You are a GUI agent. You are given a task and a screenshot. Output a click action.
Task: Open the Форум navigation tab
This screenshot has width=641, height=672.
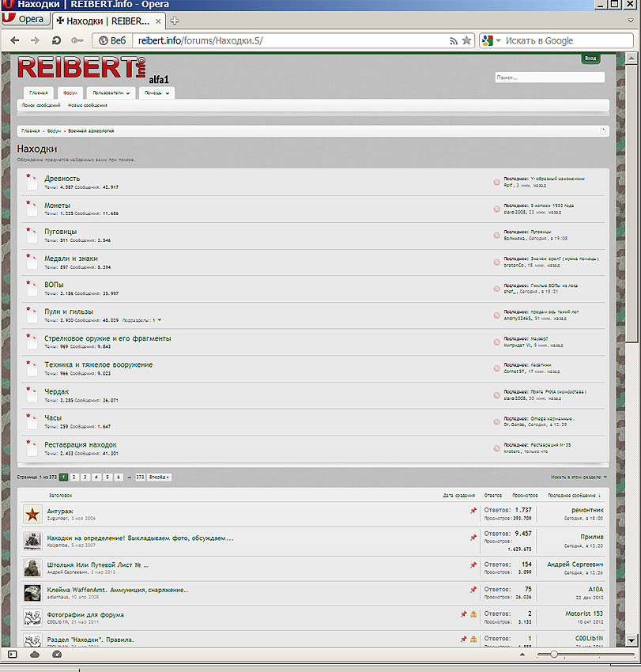coord(70,93)
